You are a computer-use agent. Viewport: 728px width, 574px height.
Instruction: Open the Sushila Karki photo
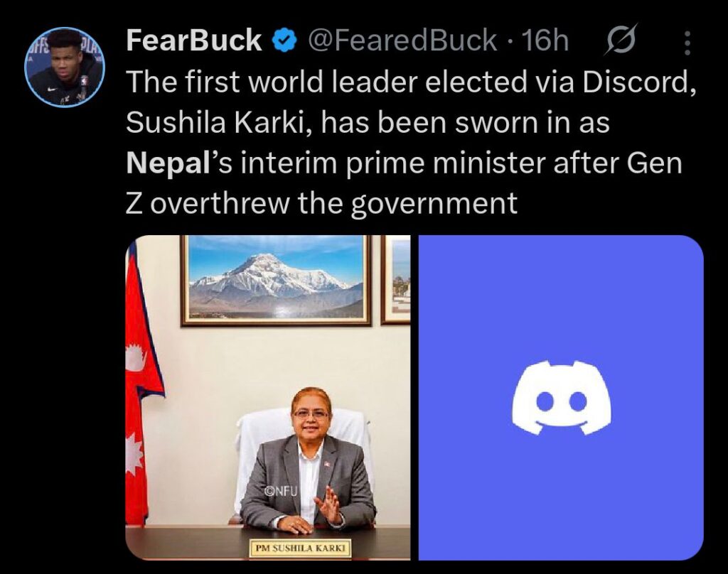[268, 398]
